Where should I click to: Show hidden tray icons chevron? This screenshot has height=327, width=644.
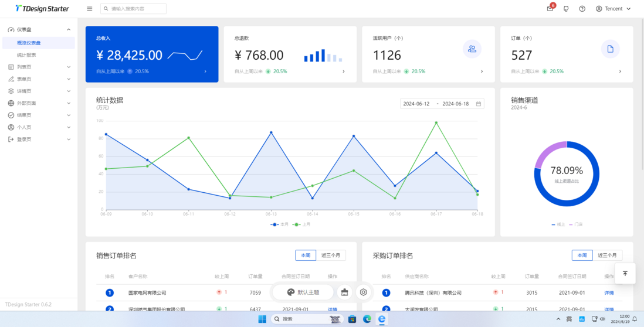[x=558, y=319]
